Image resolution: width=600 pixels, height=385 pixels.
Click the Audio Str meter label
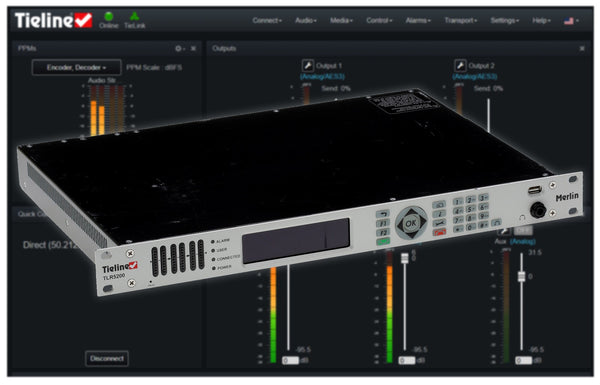coord(102,80)
